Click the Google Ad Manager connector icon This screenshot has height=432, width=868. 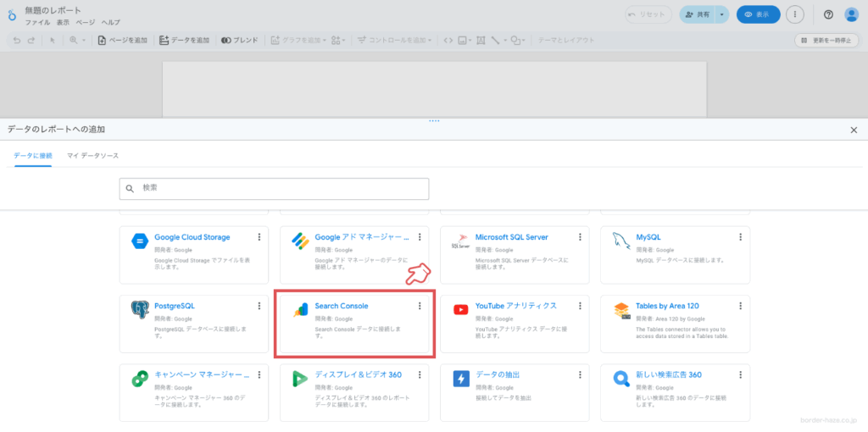[299, 241]
